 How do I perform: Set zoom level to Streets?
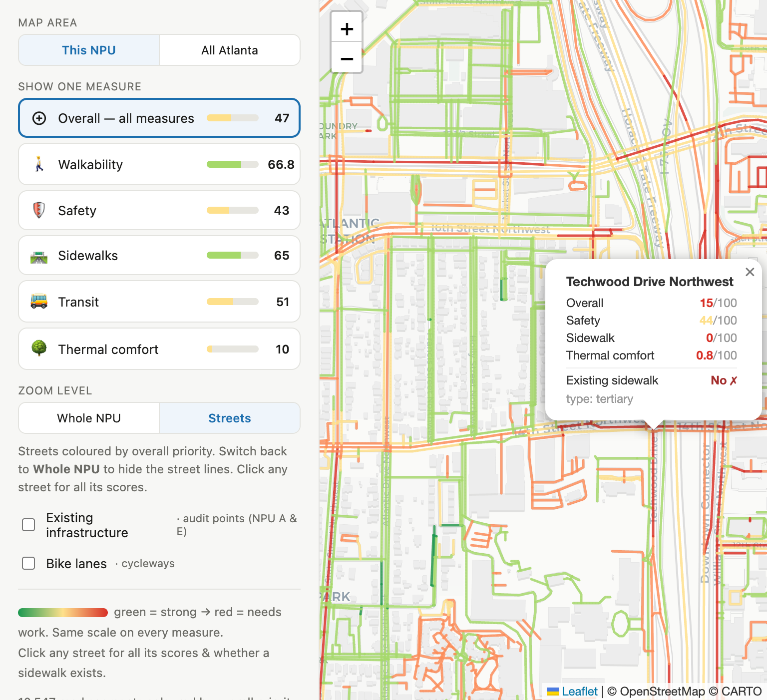coord(230,418)
